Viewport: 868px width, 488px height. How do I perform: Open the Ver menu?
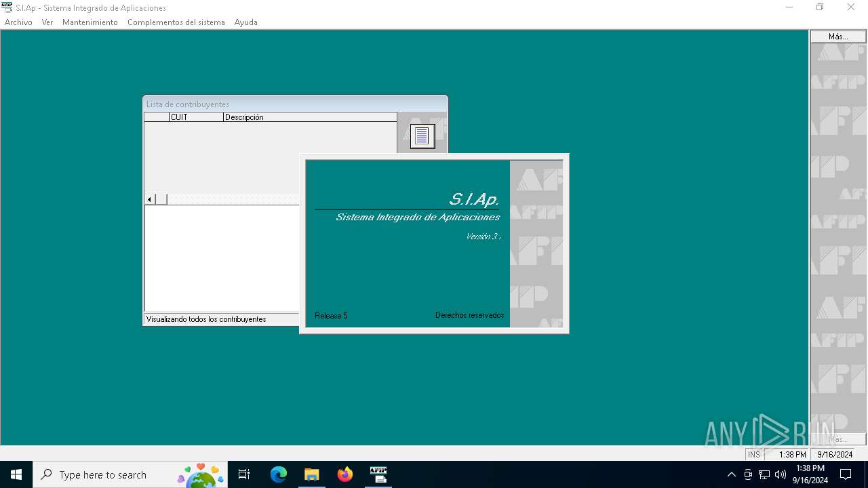[x=47, y=22]
